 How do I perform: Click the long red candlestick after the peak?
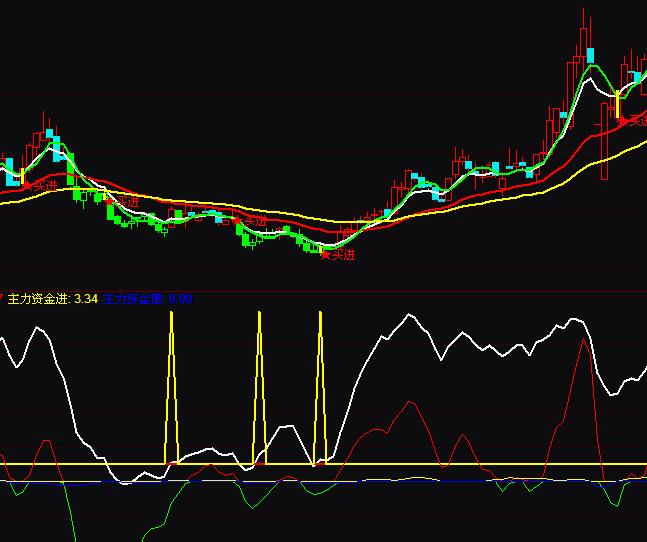tap(604, 150)
